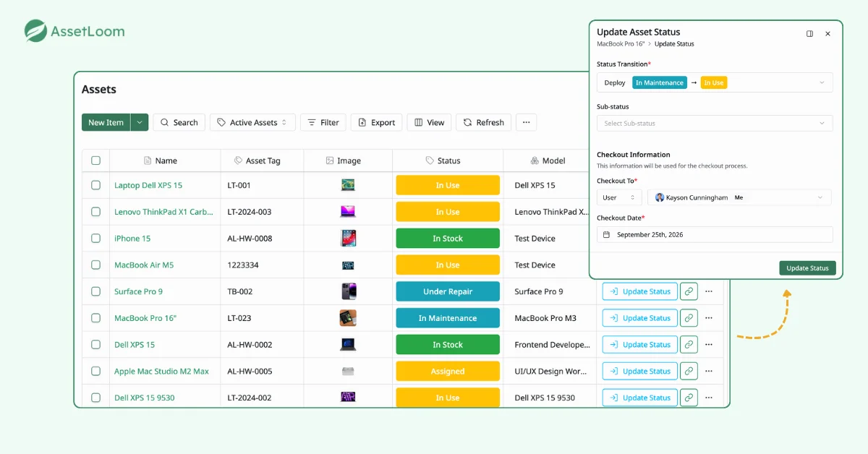Open more actions for Apple Mac Studio row
The height and width of the screenshot is (454, 868).
point(709,371)
